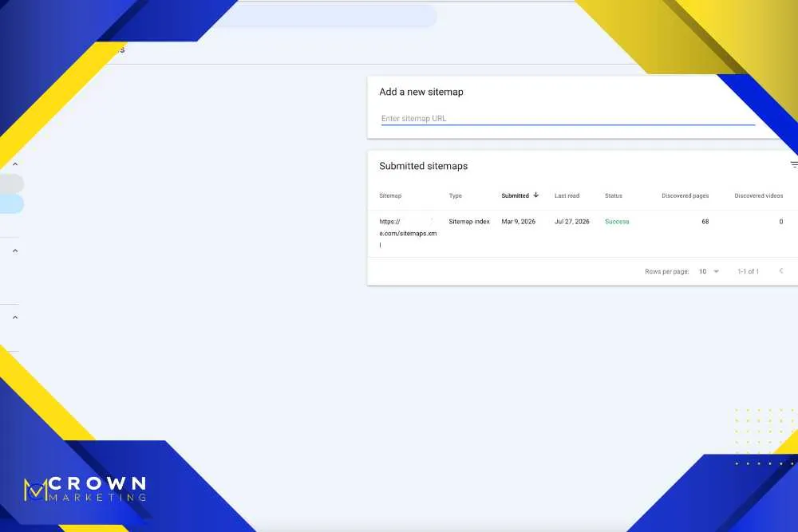Click the Submitted column sort arrow

(536, 195)
